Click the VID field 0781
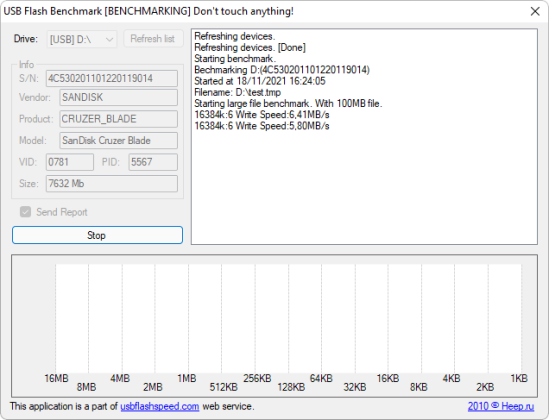This screenshot has width=549, height=420. click(x=70, y=162)
